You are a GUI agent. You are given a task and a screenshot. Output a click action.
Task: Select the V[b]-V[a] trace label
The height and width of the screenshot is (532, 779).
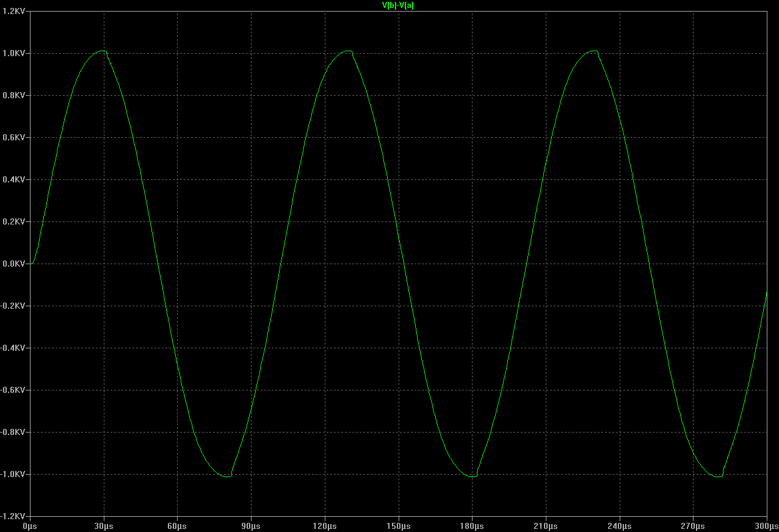[x=398, y=5]
